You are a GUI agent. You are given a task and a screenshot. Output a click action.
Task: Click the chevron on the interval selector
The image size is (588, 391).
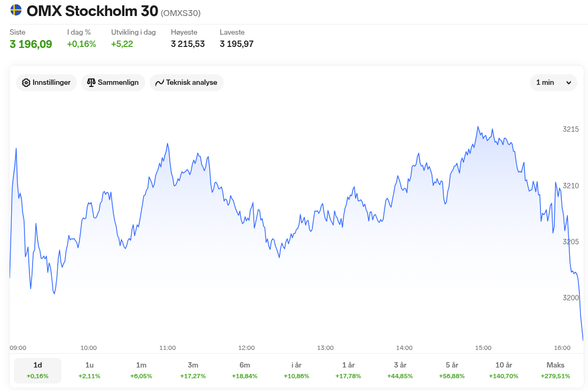click(569, 83)
